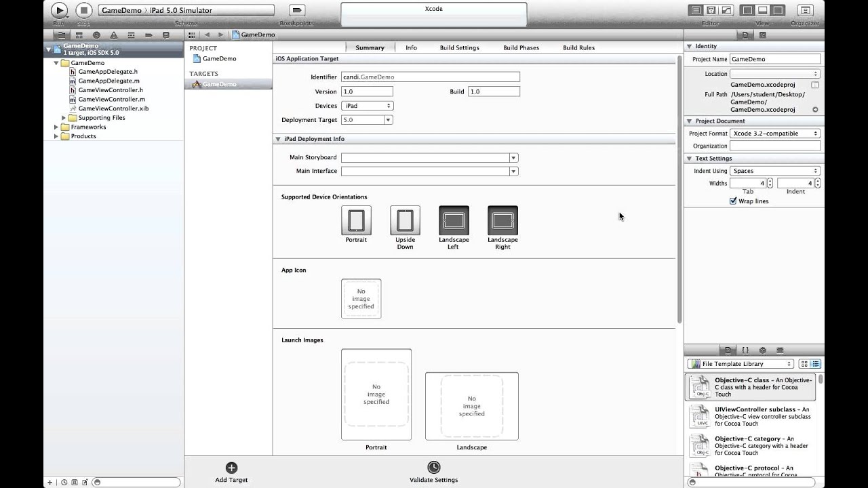Disable Landscape Left orientation

(454, 220)
